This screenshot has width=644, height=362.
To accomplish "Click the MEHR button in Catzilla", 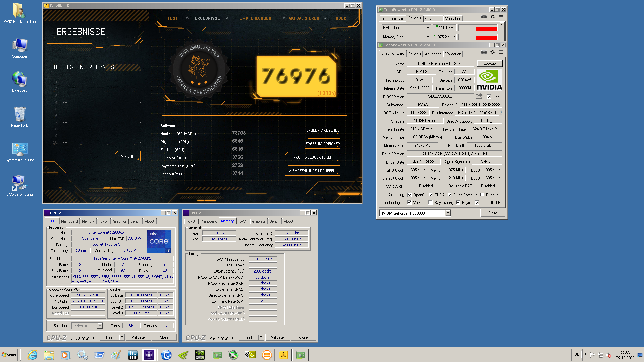I will click(x=127, y=156).
